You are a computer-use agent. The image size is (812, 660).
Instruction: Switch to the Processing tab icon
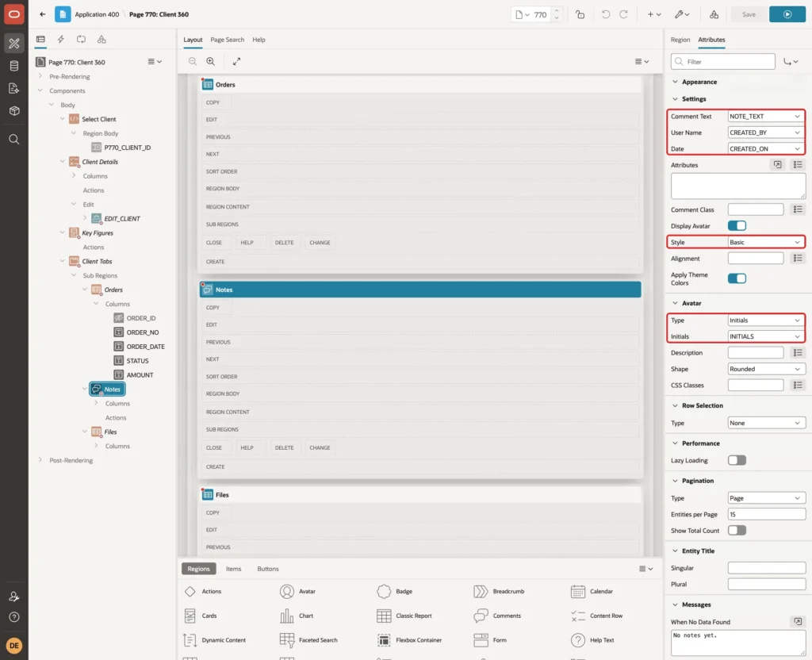pos(81,40)
